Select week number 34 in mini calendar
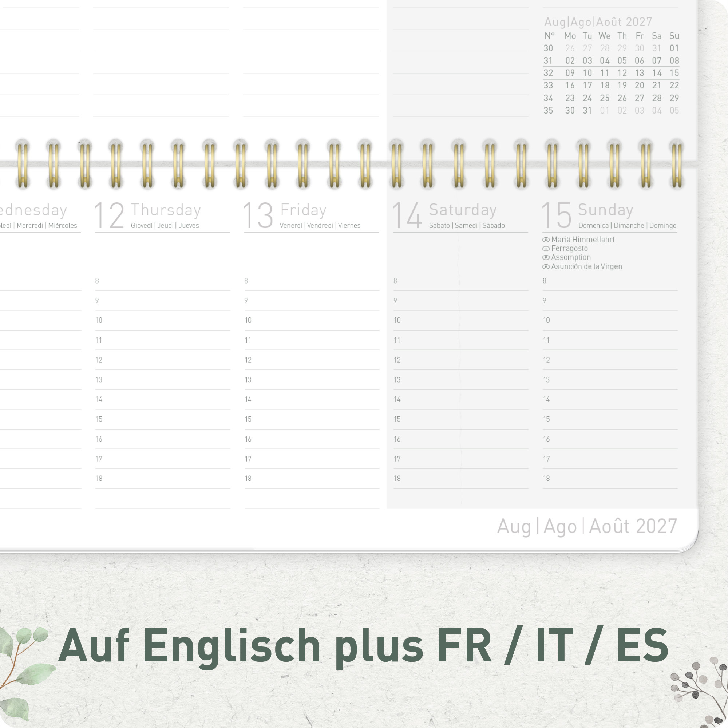The height and width of the screenshot is (728, 728). pos(548,98)
